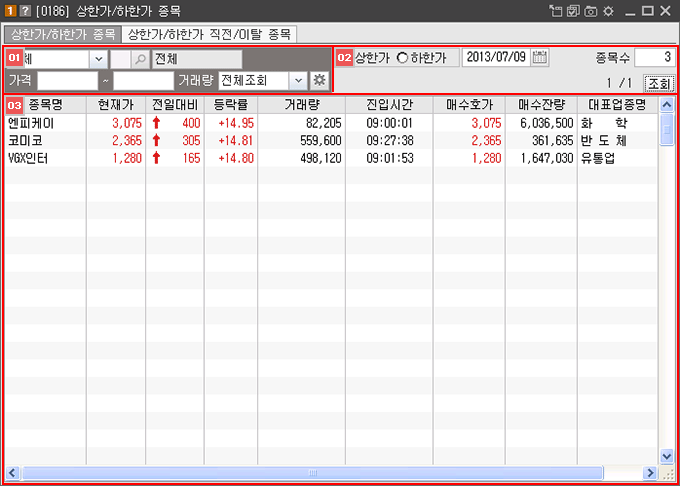The width and height of the screenshot is (680, 486).
Task: Open settings via title bar gear icon
Action: point(608,11)
